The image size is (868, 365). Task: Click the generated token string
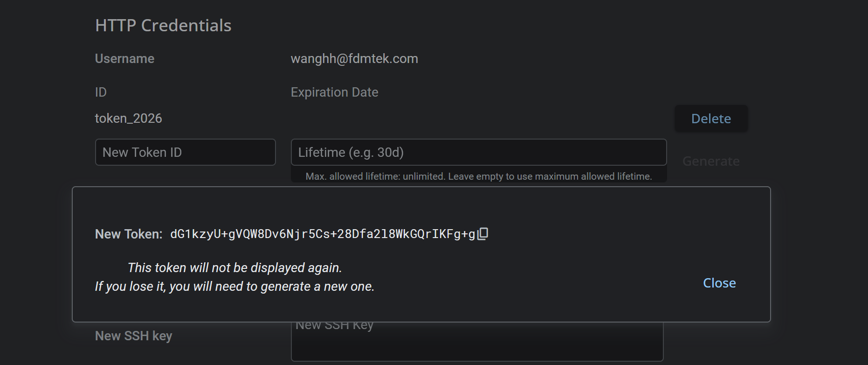click(322, 234)
